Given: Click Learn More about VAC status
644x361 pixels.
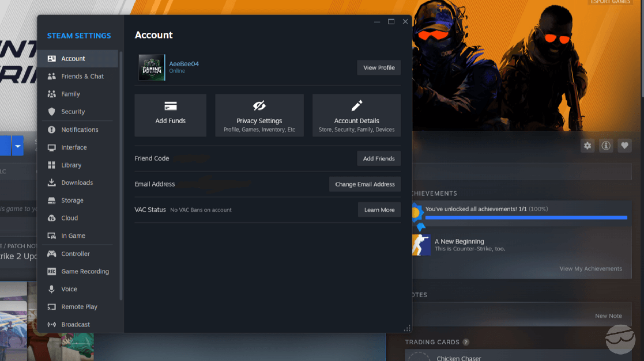Looking at the screenshot, I should point(379,210).
